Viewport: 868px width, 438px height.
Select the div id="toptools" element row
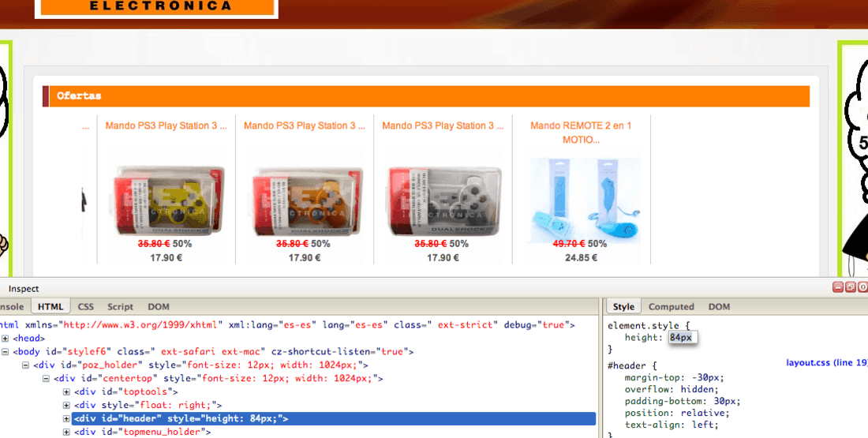point(126,391)
